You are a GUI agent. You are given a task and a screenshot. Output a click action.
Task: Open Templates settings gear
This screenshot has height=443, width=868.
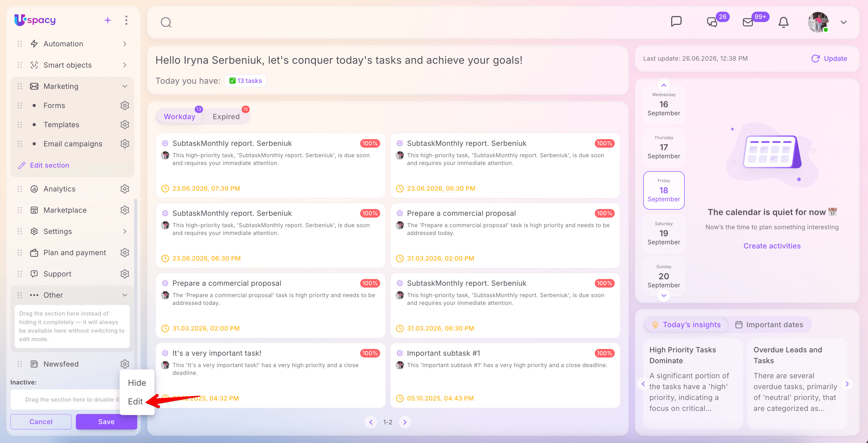pos(125,125)
